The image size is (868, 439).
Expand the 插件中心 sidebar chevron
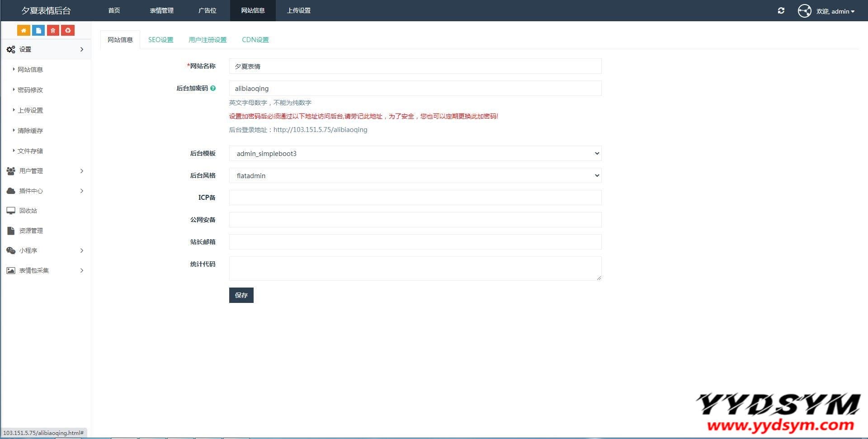(82, 191)
